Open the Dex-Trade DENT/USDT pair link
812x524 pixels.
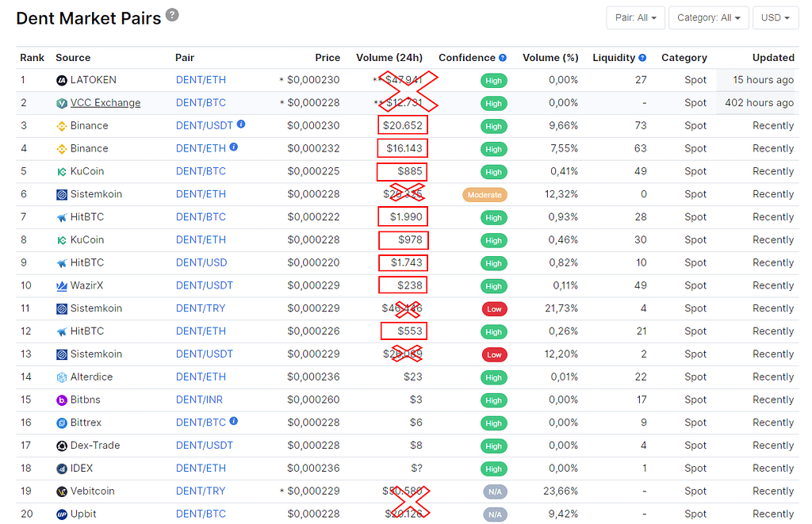coord(205,446)
